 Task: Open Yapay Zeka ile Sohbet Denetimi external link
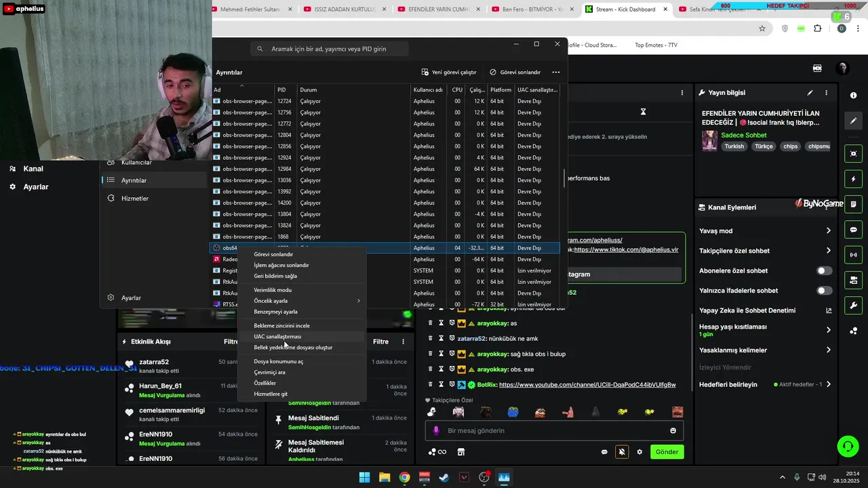click(828, 310)
